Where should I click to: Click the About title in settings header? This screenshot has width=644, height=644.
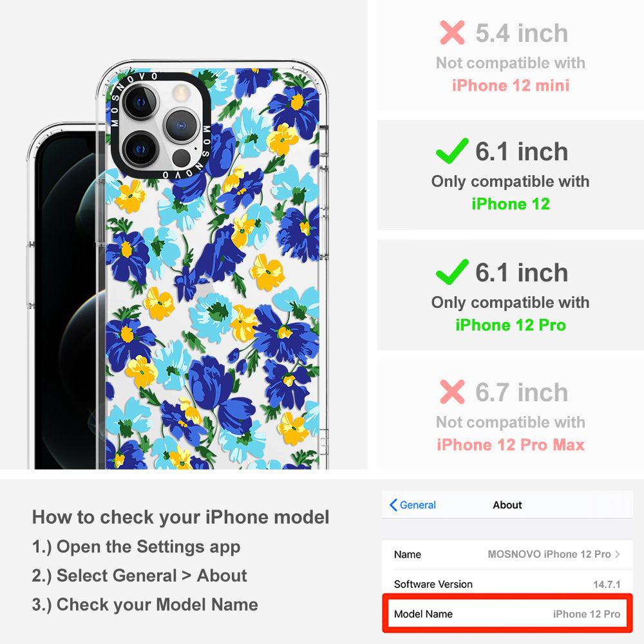(507, 505)
